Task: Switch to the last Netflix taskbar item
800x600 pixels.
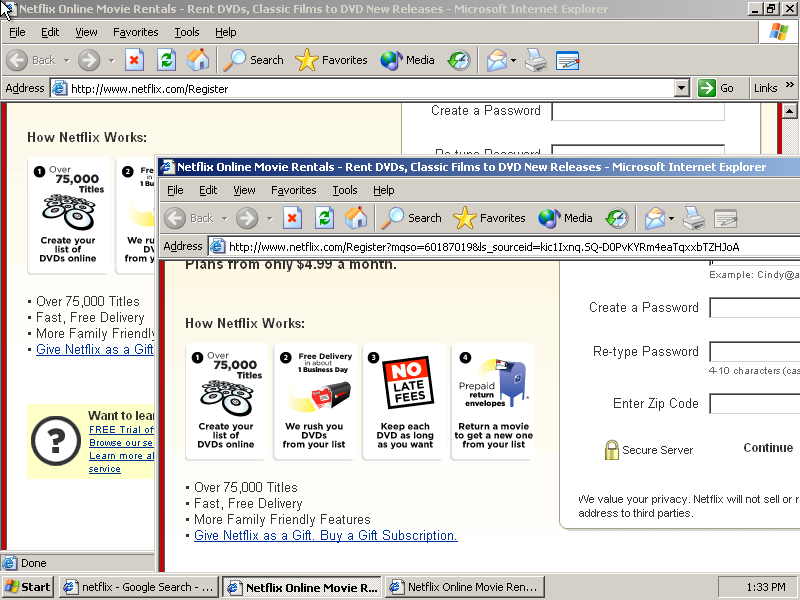Action: (465, 587)
